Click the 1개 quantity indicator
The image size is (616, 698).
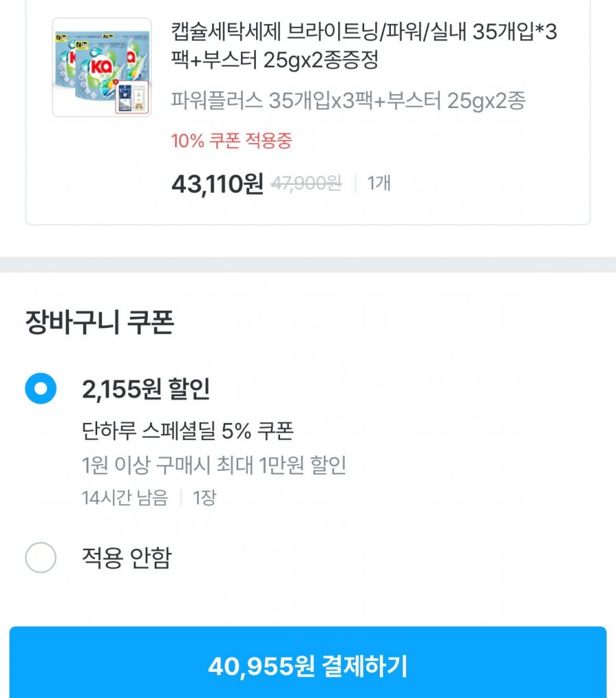pos(379,183)
